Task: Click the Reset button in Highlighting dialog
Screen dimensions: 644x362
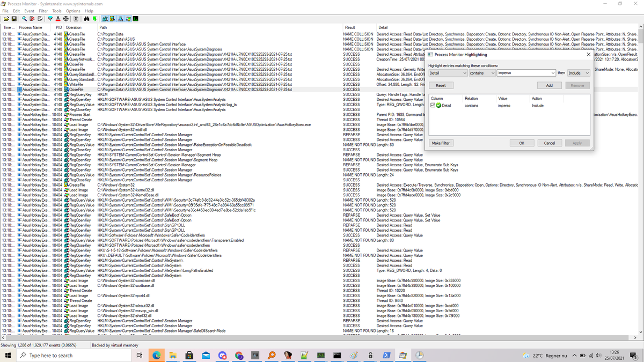Action: tap(441, 85)
